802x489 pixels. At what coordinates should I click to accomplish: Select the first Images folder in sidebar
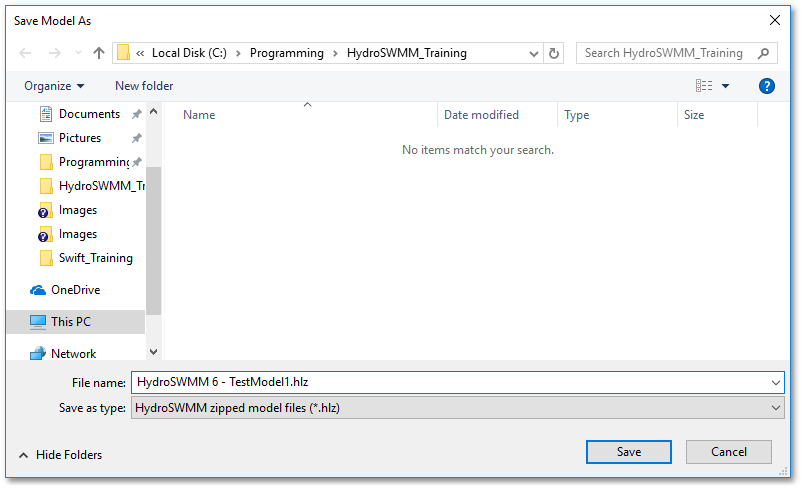(78, 210)
